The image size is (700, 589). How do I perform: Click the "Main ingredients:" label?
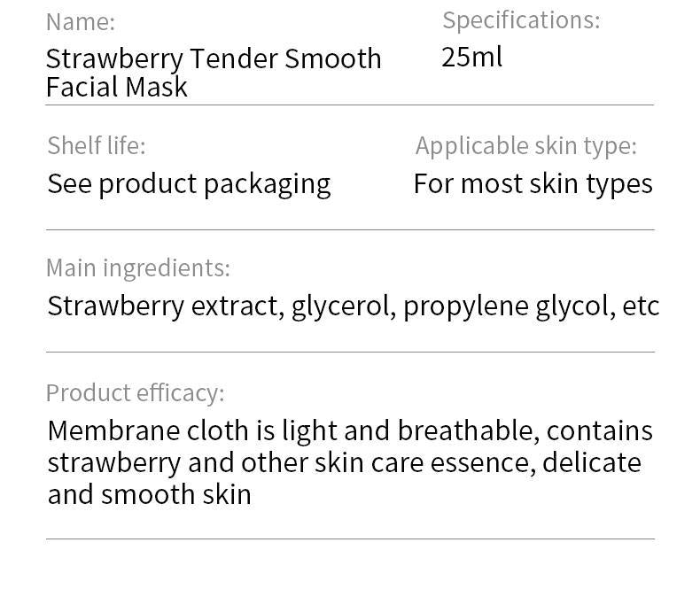[x=137, y=267]
